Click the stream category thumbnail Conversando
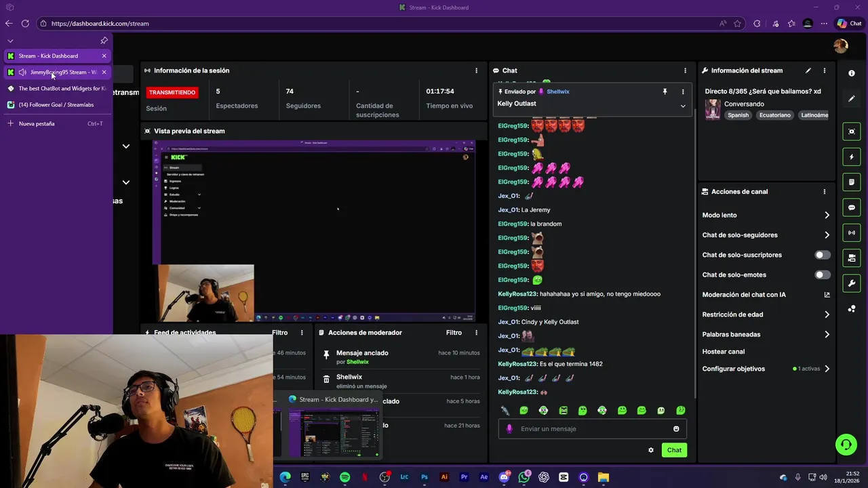The image size is (868, 488). [713, 110]
